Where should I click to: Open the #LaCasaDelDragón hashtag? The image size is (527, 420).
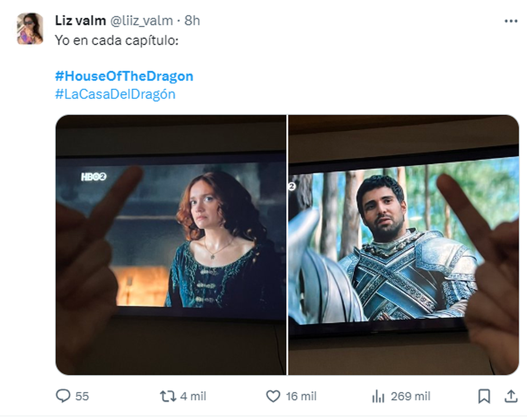115,94
